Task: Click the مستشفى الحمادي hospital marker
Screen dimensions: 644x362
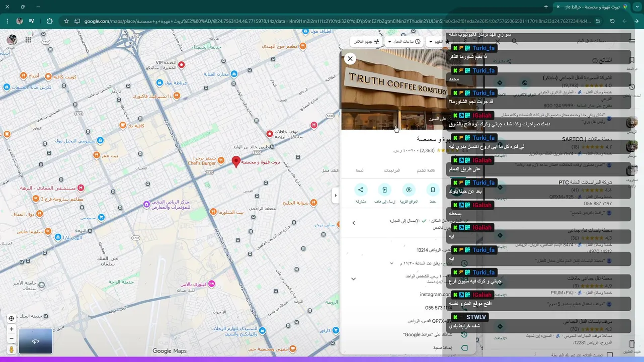Action: (x=80, y=188)
